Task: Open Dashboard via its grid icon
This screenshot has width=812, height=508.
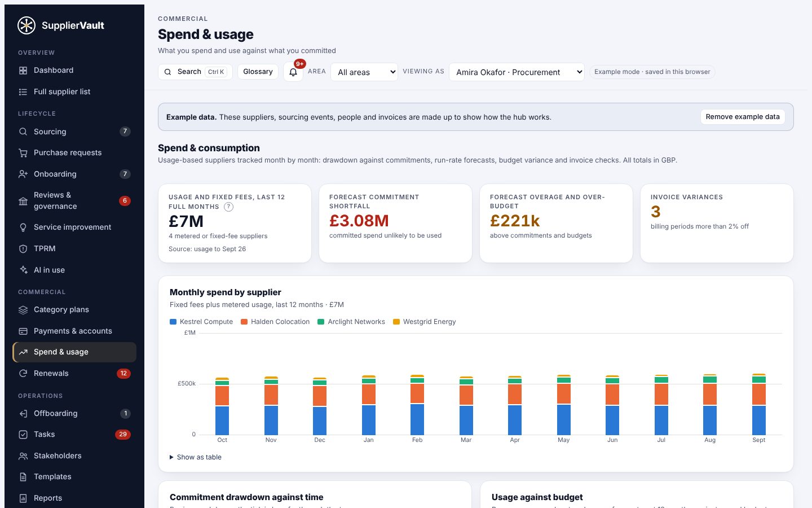Action: [x=23, y=71]
